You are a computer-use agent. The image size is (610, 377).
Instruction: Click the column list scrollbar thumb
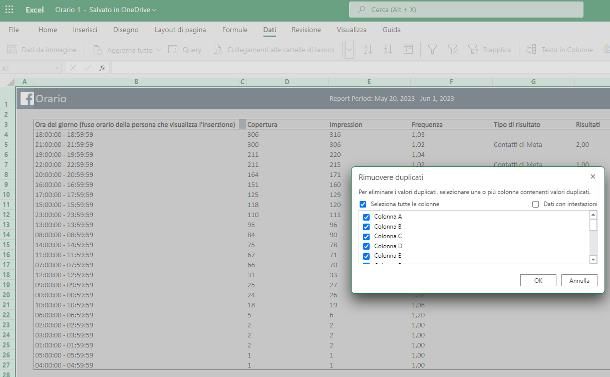(593, 225)
